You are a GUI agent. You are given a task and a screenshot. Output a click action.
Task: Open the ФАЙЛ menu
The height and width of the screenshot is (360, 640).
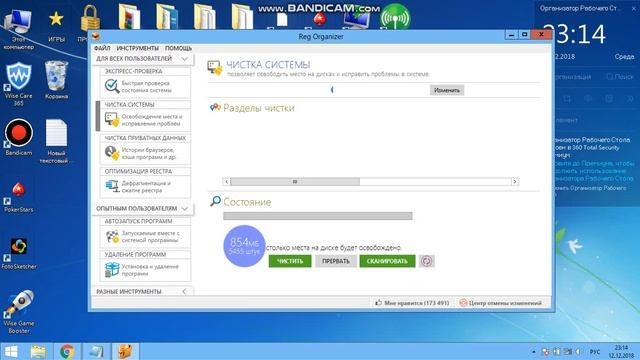point(102,48)
